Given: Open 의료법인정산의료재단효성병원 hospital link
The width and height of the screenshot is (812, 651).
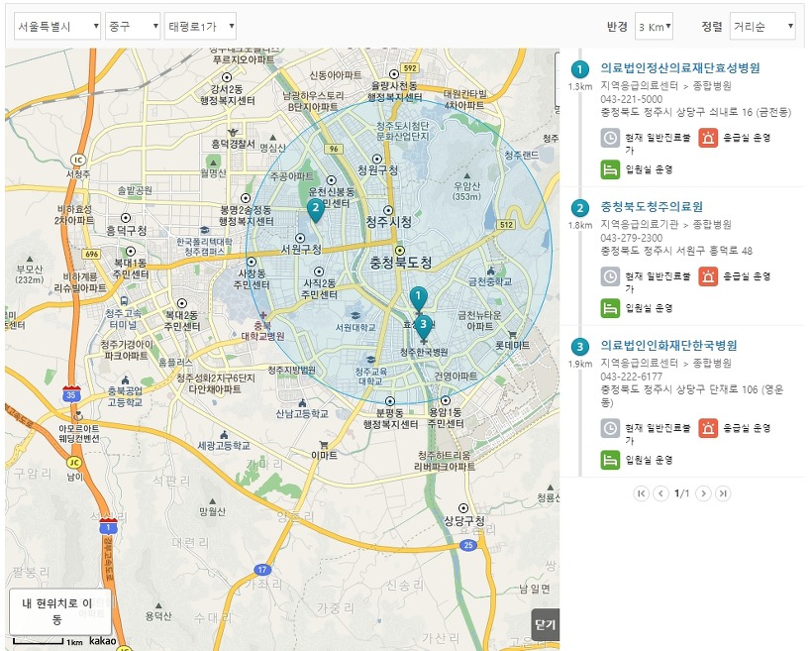Looking at the screenshot, I should click(x=680, y=68).
